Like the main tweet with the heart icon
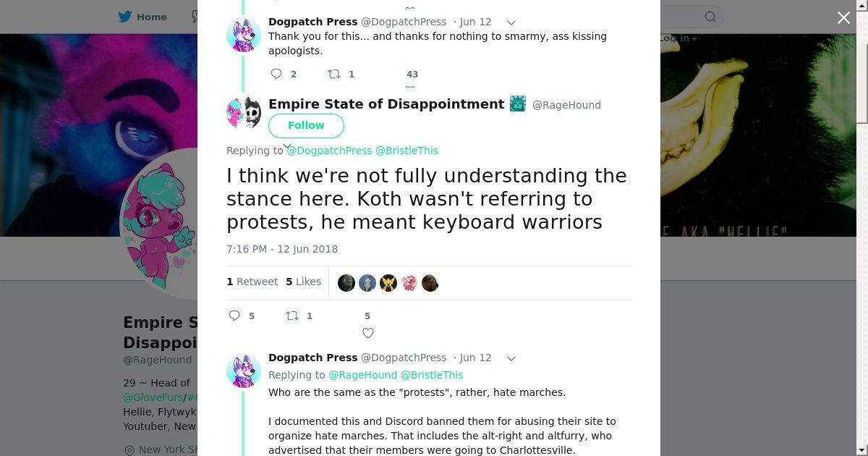 click(368, 333)
